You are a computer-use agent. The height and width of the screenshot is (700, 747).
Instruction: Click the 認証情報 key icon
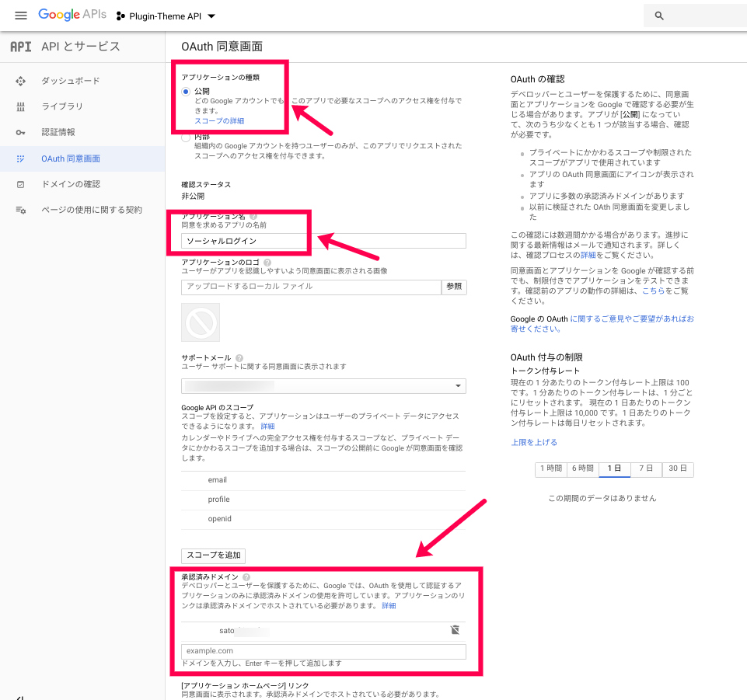pyautogui.click(x=20, y=132)
